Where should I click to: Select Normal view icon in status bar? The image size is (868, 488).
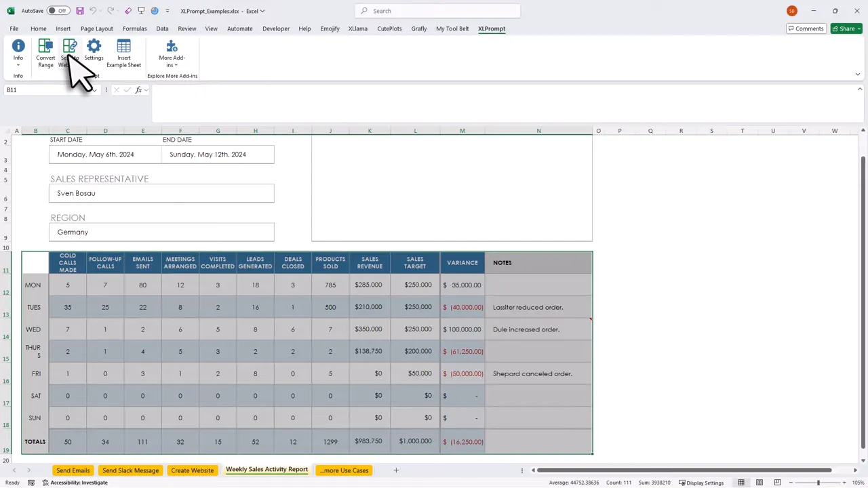click(x=741, y=483)
